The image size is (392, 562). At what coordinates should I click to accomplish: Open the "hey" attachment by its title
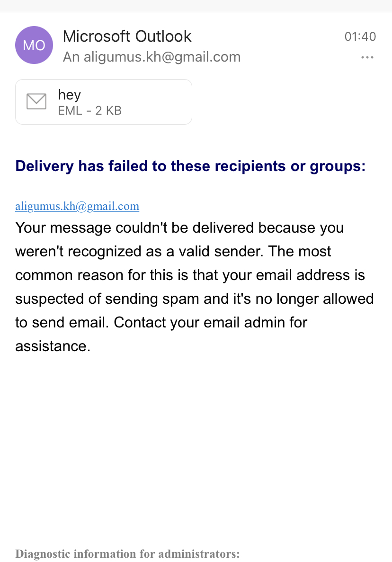(70, 95)
